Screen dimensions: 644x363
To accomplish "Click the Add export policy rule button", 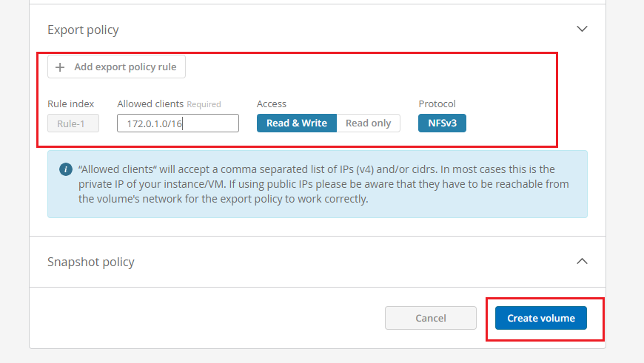I will (117, 67).
